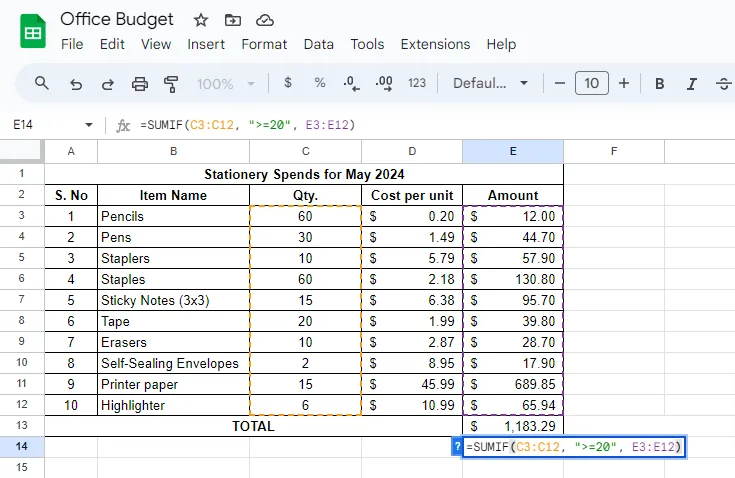
Task: Select column A header
Action: [x=71, y=151]
